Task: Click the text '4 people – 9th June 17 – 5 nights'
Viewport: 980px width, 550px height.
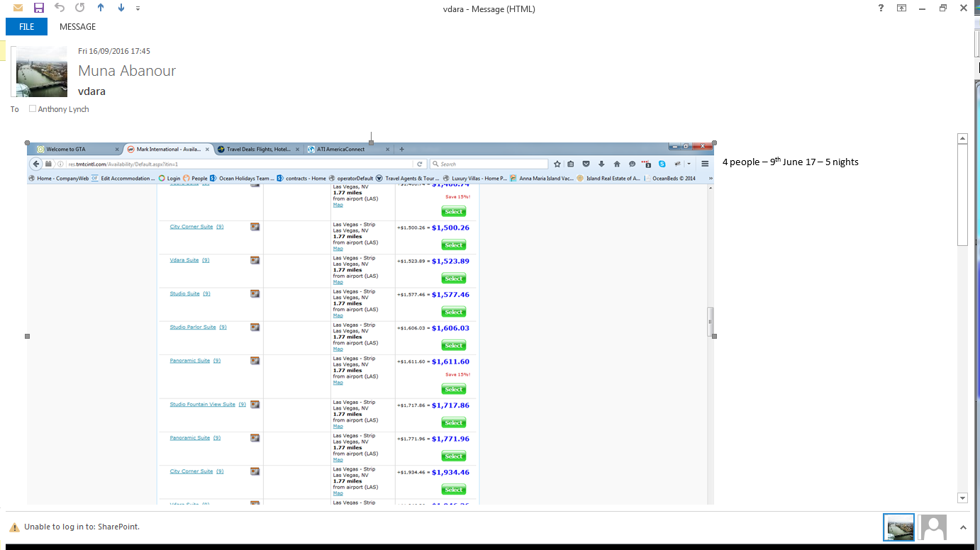Action: point(791,162)
